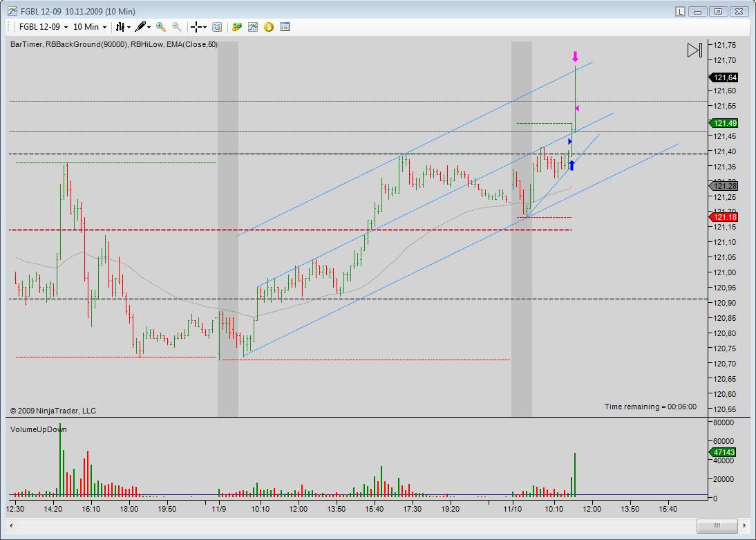This screenshot has width=756, height=540.
Task: Click the horizontal scrollbar right arrow
Action: pos(744,525)
